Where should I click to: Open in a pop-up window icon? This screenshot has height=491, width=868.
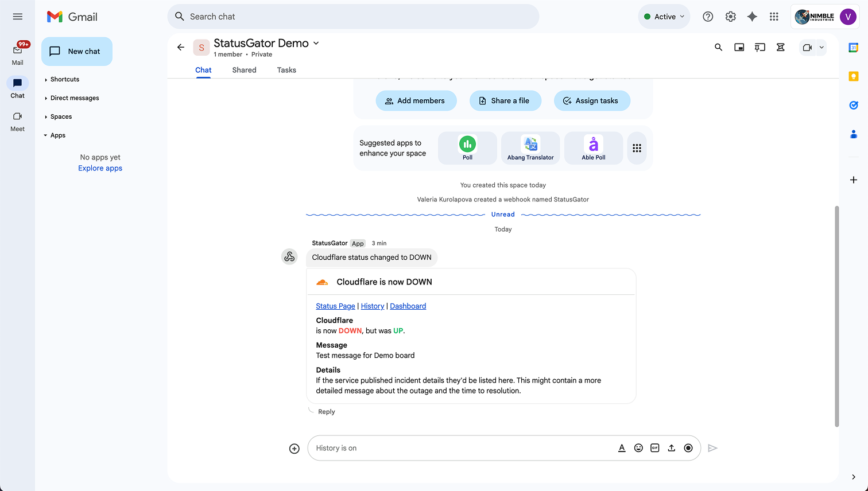pyautogui.click(x=739, y=48)
